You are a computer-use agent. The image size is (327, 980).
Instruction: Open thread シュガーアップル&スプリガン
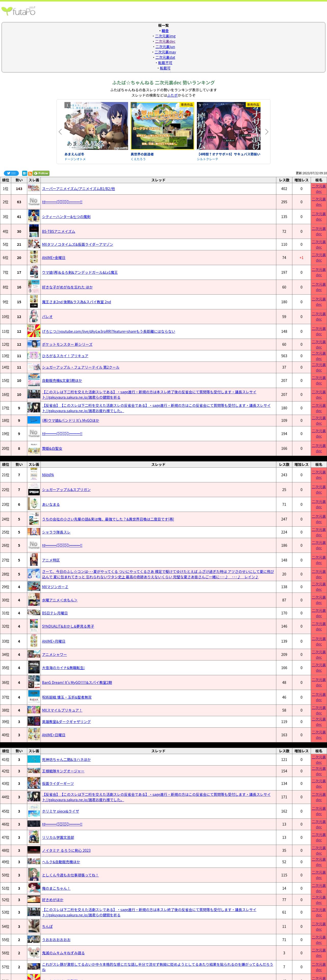(66, 490)
